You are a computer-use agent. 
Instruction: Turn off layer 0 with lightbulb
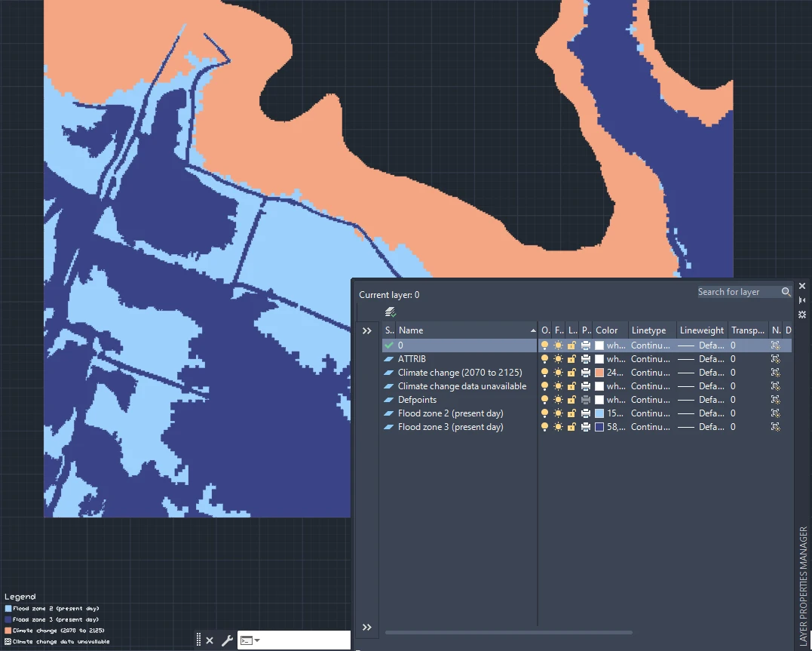(544, 345)
